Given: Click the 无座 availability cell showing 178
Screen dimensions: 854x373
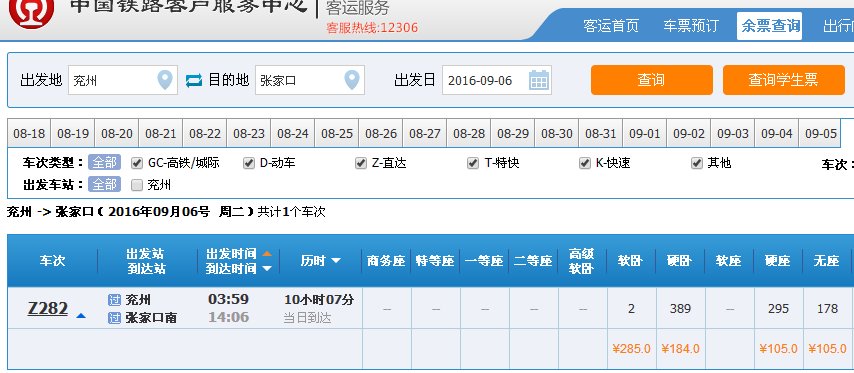Looking at the screenshot, I should click(827, 308).
